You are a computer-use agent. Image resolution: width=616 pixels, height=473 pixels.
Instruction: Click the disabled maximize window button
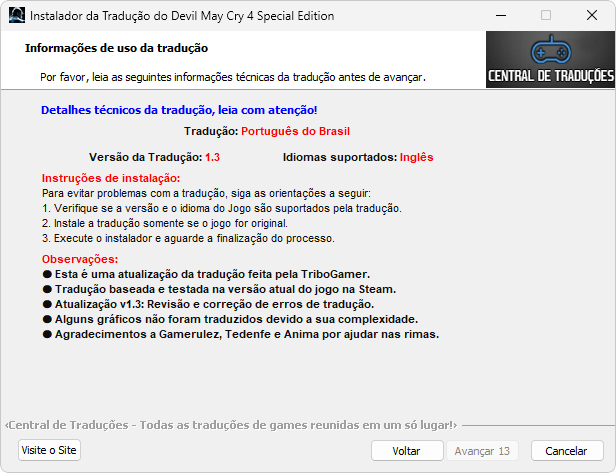tap(546, 16)
